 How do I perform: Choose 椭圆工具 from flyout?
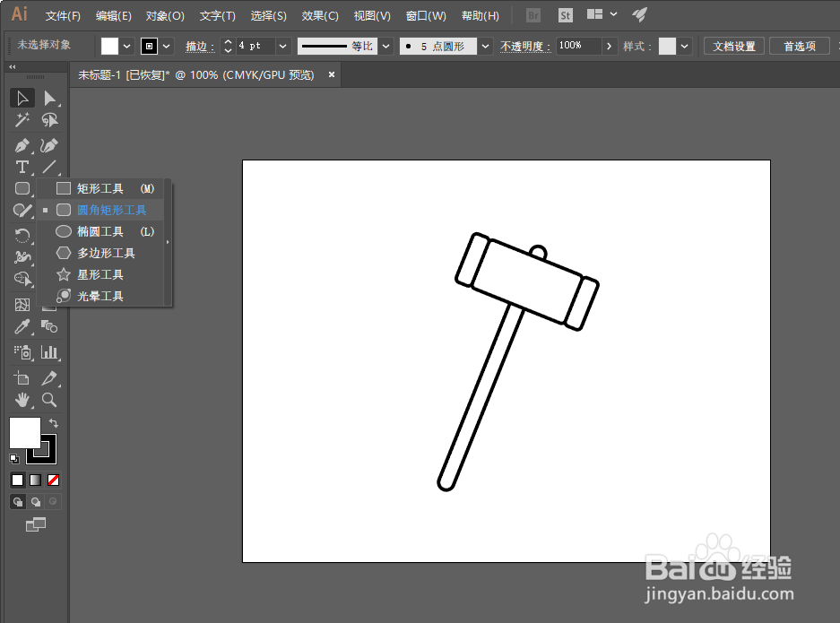(100, 231)
